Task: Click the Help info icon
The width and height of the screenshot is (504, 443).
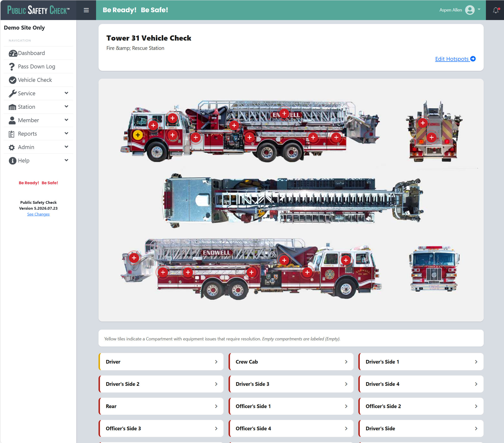Action: pyautogui.click(x=12, y=161)
